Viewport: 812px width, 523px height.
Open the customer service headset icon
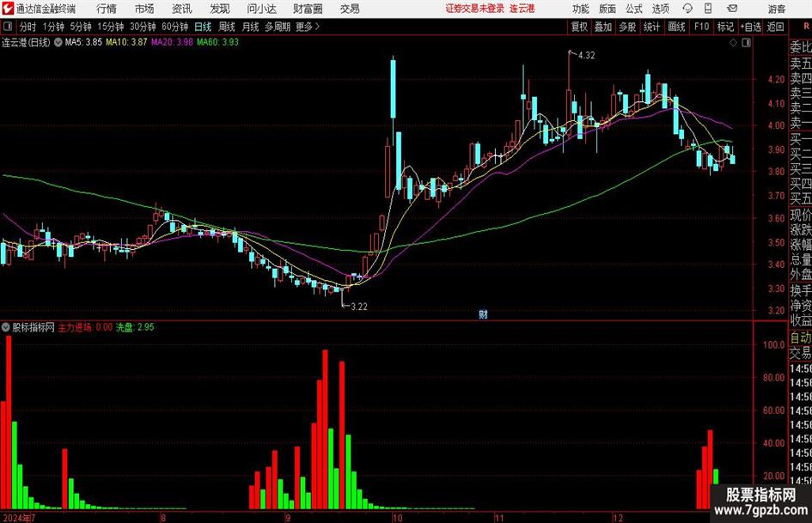tap(687, 9)
